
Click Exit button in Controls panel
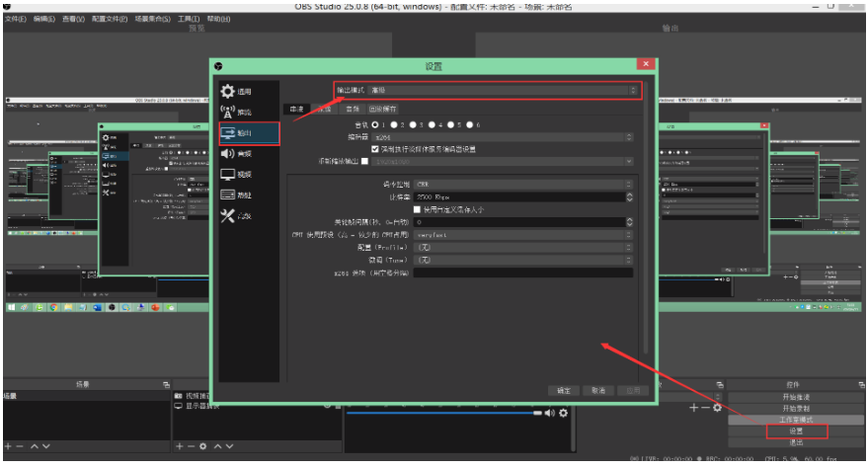click(x=796, y=442)
